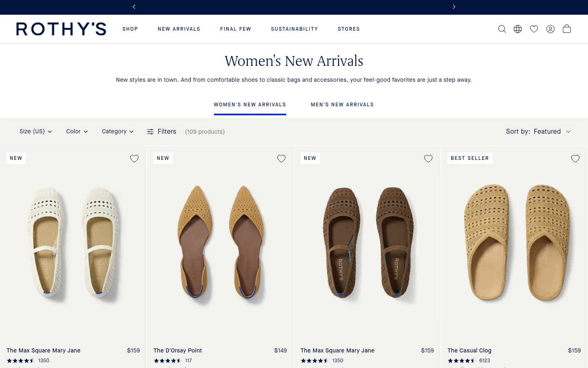The image size is (588, 368).
Task: Switch to Men's New Arrivals tab
Action: pos(342,105)
